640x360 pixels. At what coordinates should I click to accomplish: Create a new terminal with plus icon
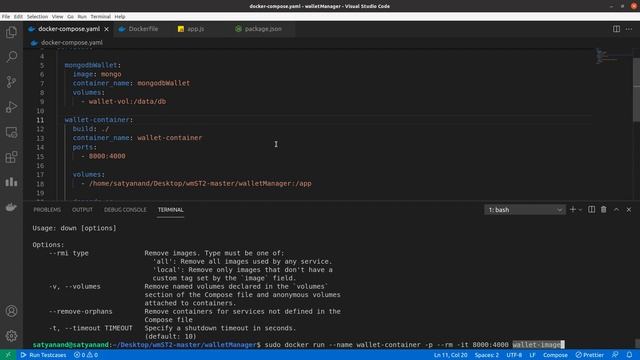(572, 209)
